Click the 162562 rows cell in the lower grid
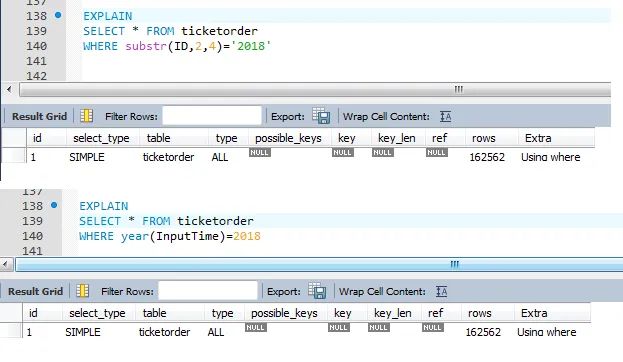 tap(483, 332)
